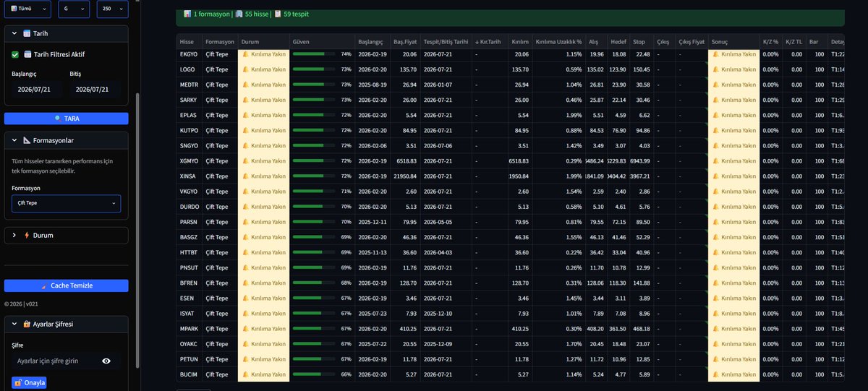Click the bell icon in XGMYO's Durum cell
The height and width of the screenshot is (391, 868).
(245, 161)
